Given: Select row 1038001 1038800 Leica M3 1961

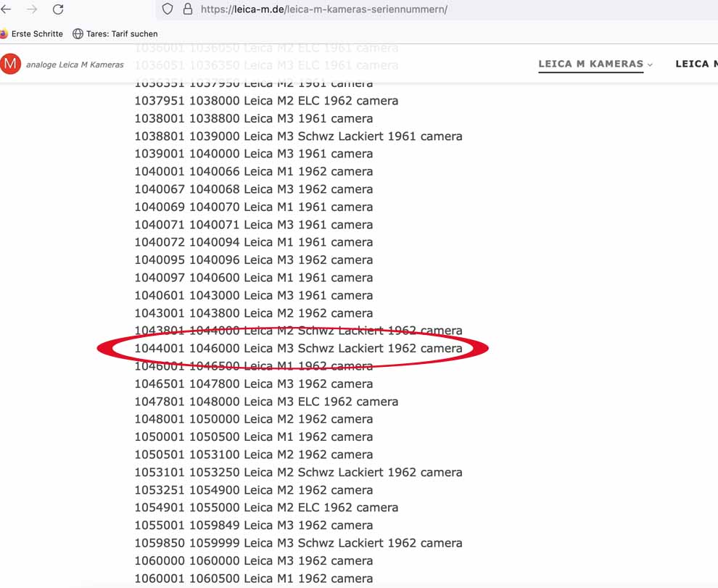Looking at the screenshot, I should [x=254, y=119].
